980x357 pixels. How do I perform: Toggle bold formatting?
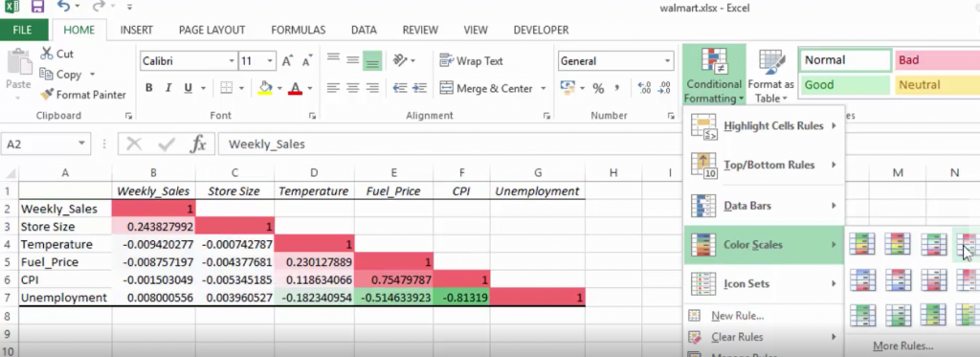(x=148, y=88)
